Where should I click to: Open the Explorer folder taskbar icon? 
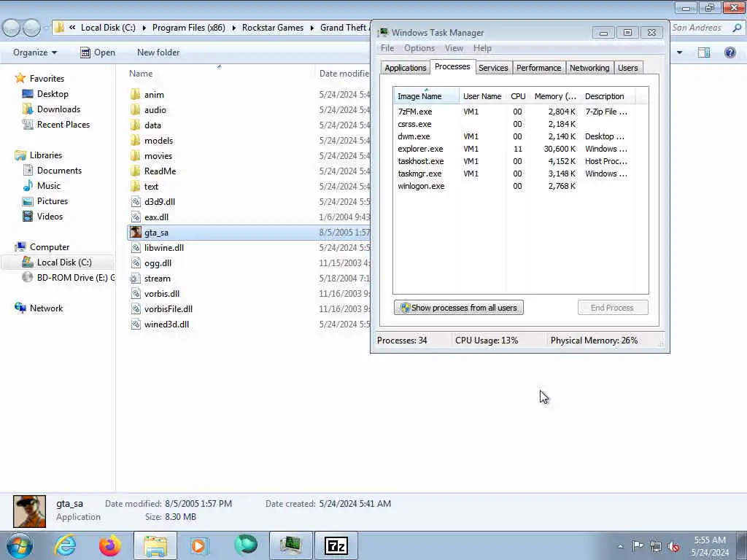[x=155, y=545]
